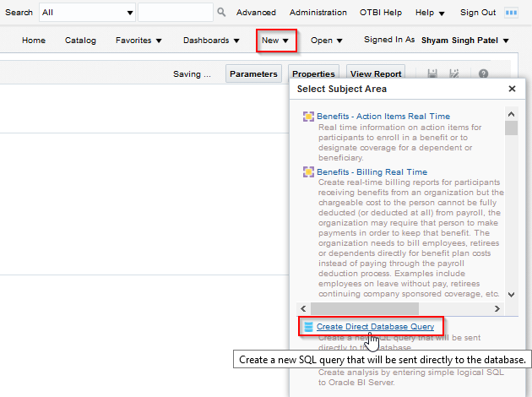Click the 'Saving ...' status text

click(x=192, y=74)
